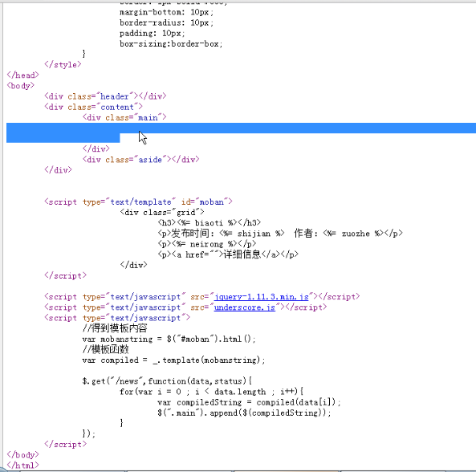Click the 'var compiledString' line
The height and width of the screenshot is (472, 476).
pyautogui.click(x=249, y=402)
